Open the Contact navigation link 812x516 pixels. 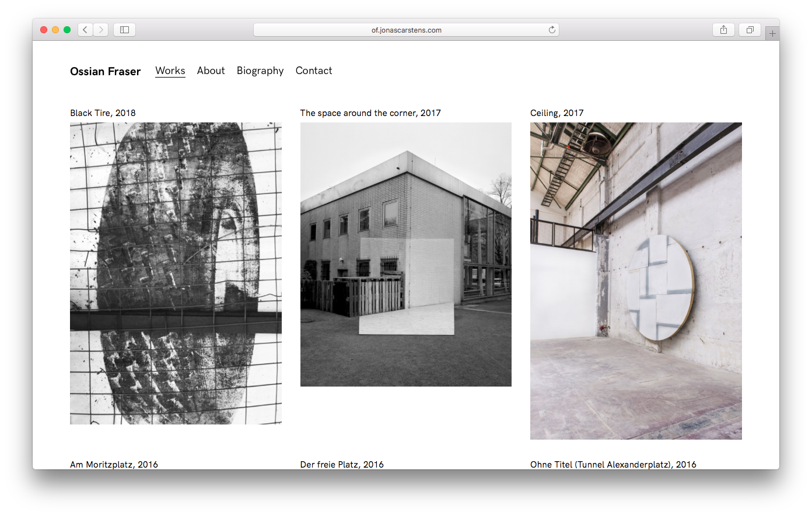click(x=314, y=71)
